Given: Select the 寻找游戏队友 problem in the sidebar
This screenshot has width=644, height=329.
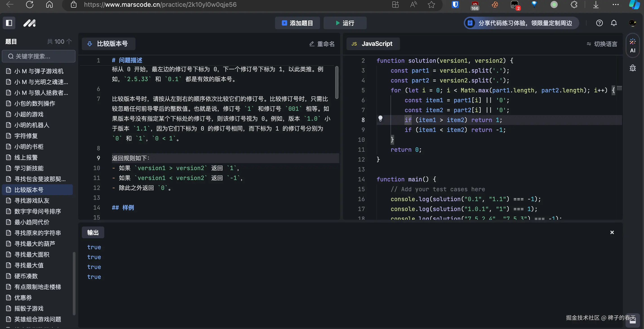Looking at the screenshot, I should (x=31, y=200).
